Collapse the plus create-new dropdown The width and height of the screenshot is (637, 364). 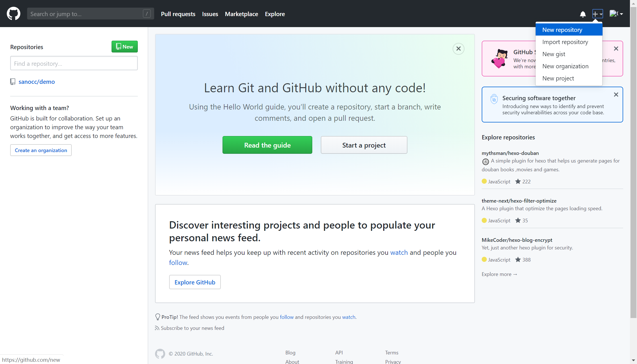click(597, 14)
